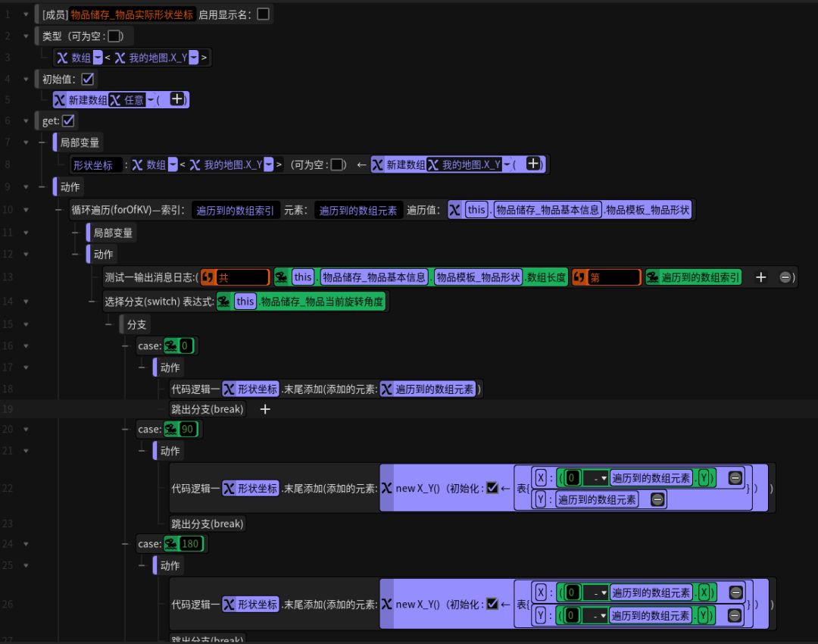Open 我的地图.X_Y dropdown on line 3
Image resolution: width=818 pixels, height=644 pixels.
pos(194,58)
